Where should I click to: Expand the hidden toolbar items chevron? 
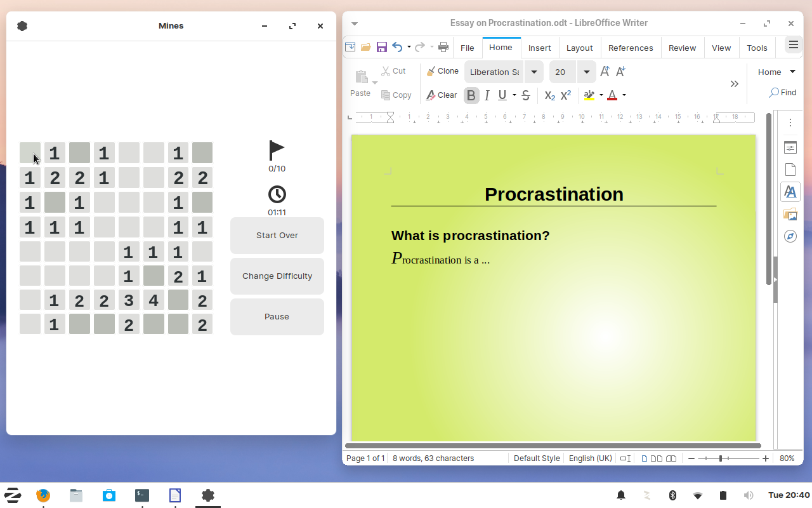coord(735,84)
